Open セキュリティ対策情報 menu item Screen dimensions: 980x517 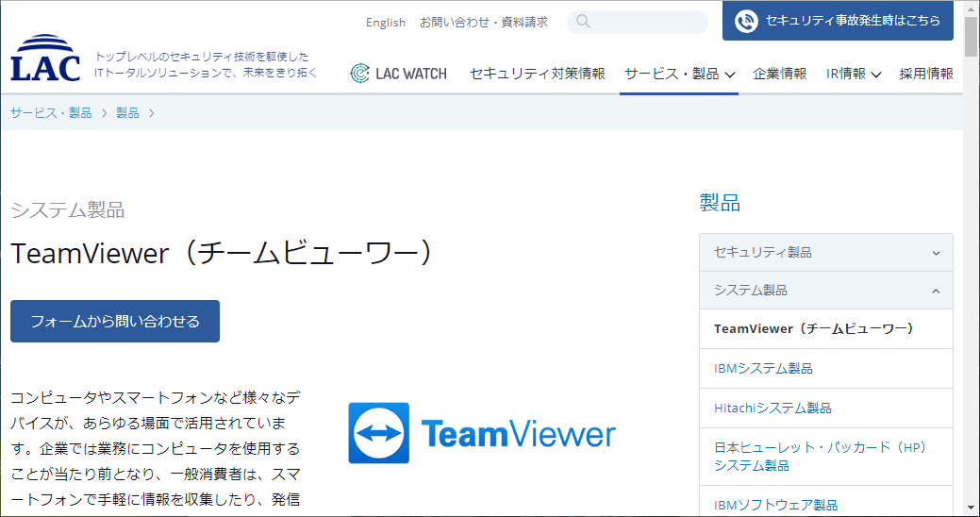[538, 74]
